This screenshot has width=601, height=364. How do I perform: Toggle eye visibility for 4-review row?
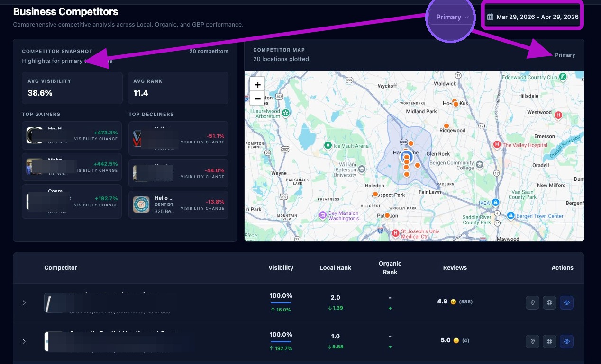click(566, 341)
